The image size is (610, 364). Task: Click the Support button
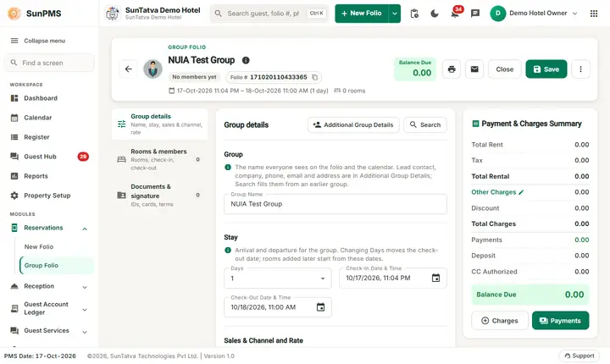coord(579,356)
